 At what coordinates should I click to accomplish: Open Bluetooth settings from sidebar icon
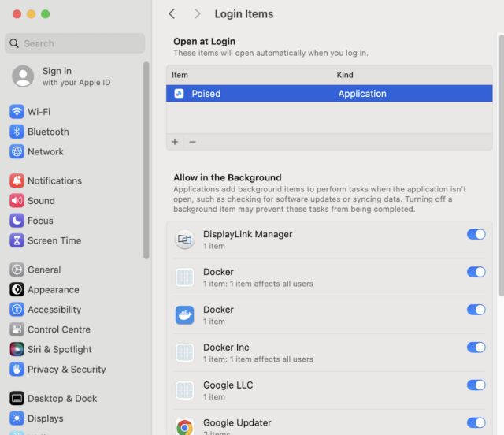point(17,132)
